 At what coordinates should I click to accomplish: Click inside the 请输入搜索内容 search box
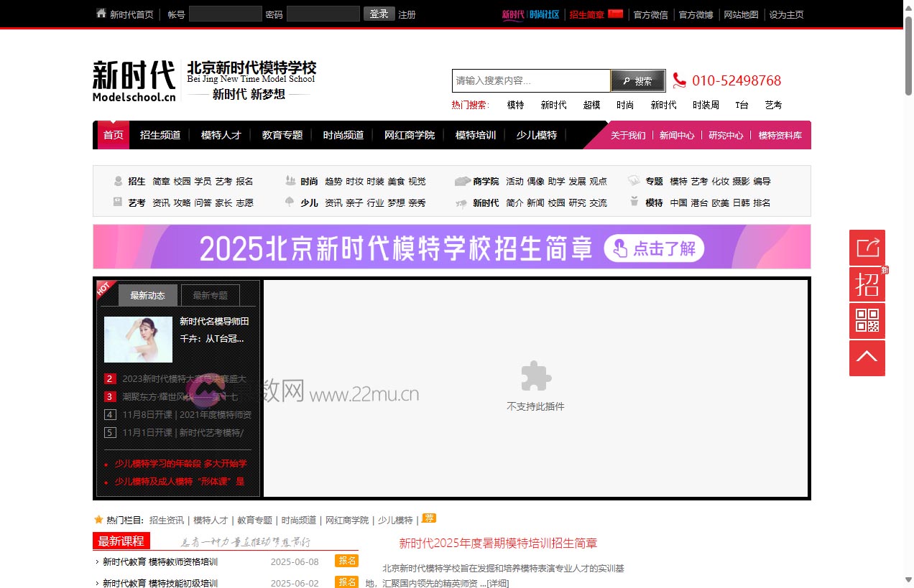pos(531,80)
